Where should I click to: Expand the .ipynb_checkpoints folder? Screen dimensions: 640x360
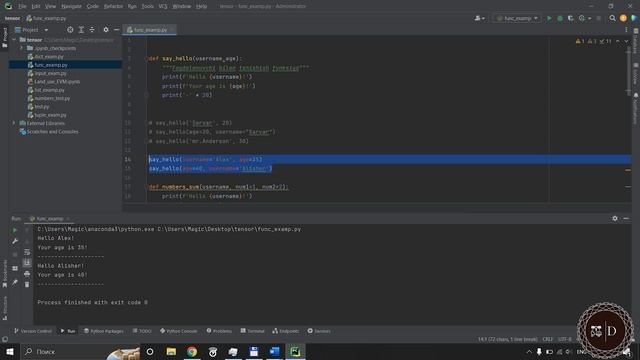[x=21, y=48]
